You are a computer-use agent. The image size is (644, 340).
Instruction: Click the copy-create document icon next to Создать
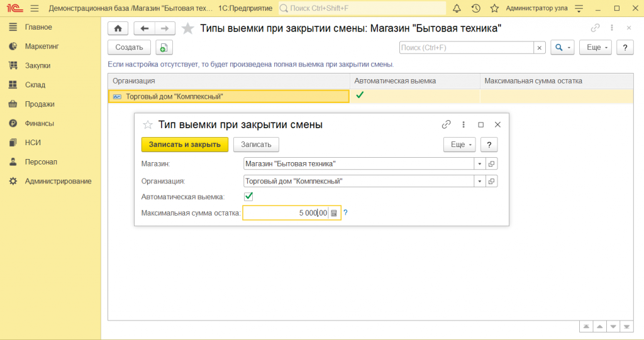tap(164, 48)
